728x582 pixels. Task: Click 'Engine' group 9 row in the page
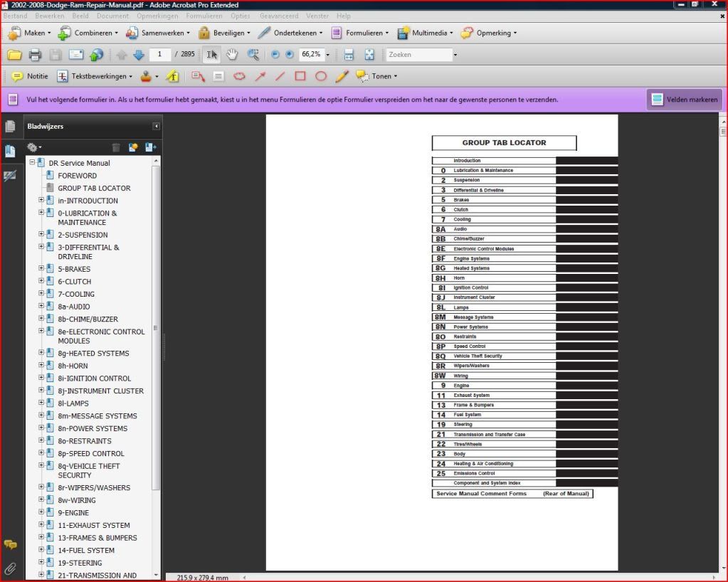[x=524, y=386]
